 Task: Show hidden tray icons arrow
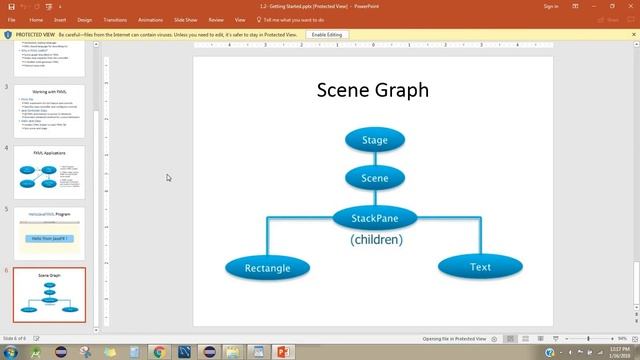(x=561, y=352)
